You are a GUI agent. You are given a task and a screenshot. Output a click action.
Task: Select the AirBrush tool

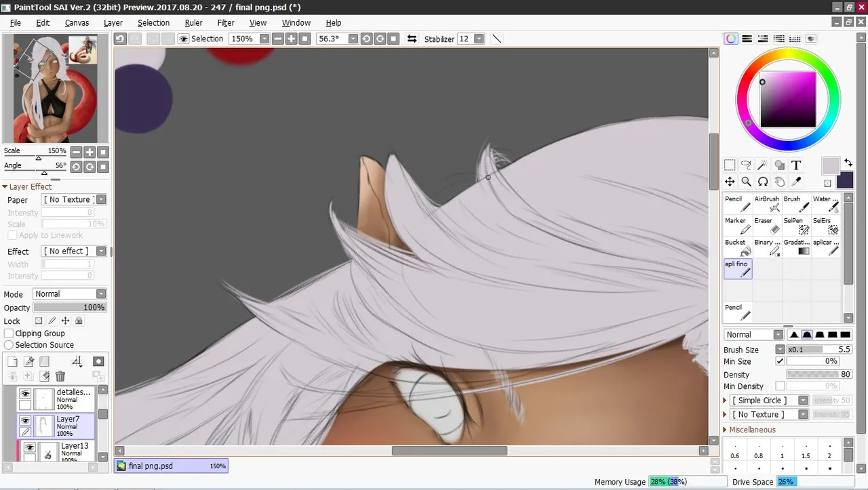767,203
